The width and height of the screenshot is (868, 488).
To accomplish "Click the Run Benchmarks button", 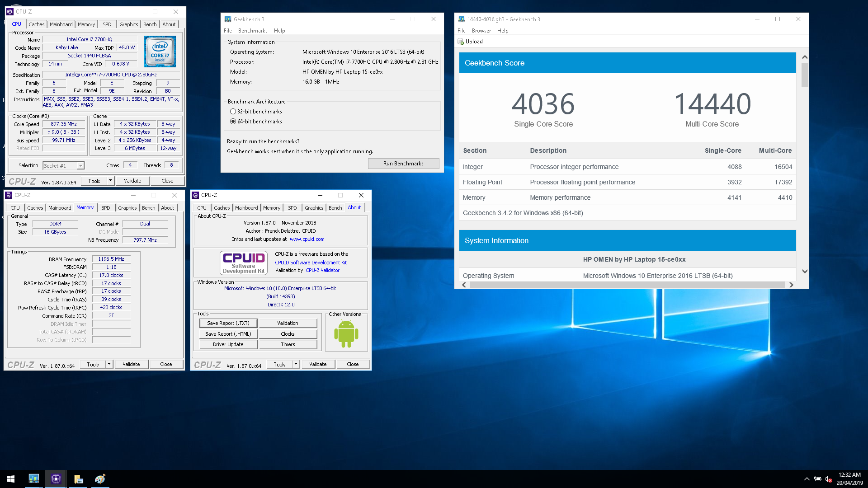I will tap(403, 164).
